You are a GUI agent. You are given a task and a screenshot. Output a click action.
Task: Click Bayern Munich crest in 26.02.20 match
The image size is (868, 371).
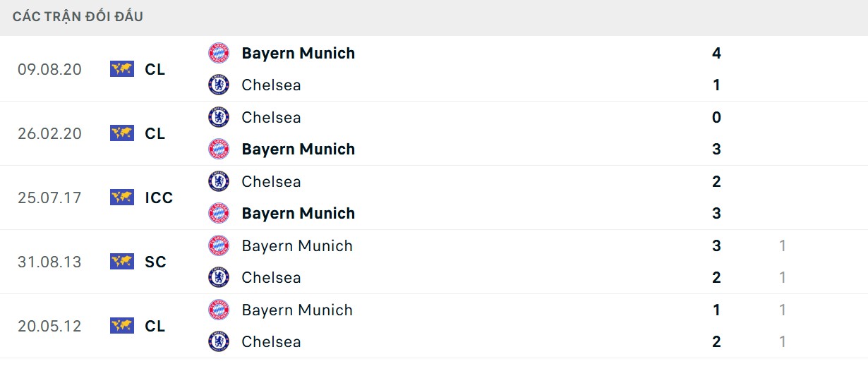pos(219,149)
